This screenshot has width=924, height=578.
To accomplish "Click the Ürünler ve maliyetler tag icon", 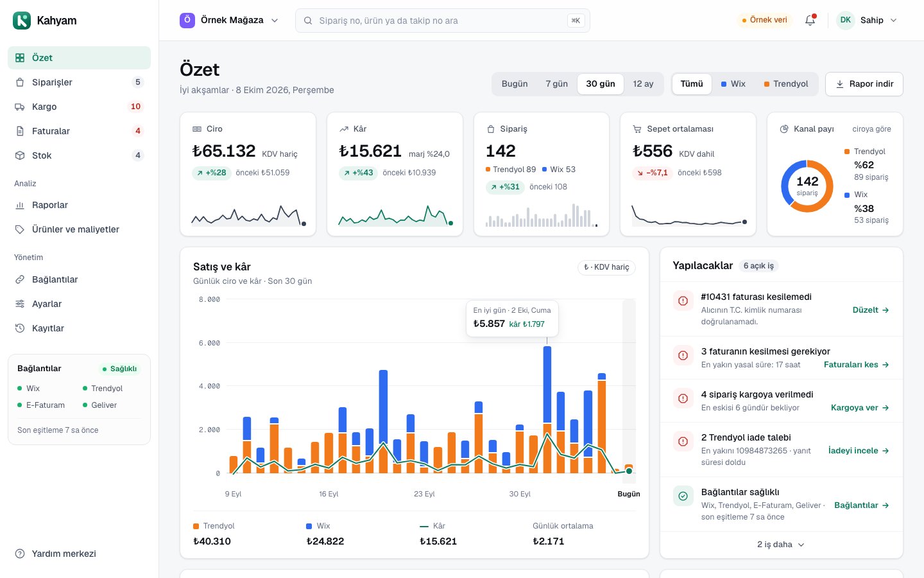I will pos(20,229).
